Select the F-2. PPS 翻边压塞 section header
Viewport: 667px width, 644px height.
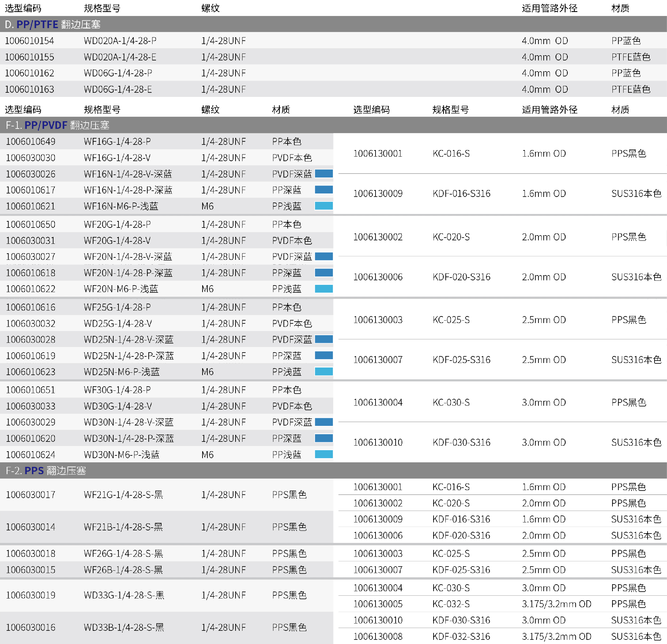pos(46,471)
